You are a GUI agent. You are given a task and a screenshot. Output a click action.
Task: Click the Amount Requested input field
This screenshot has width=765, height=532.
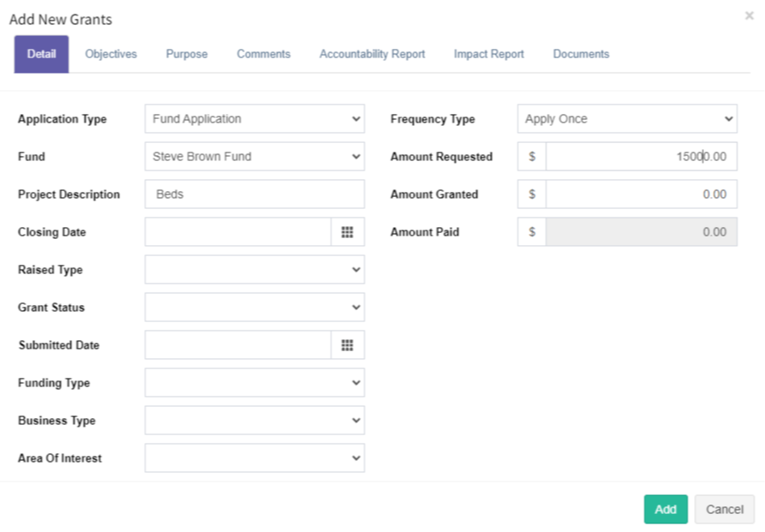(642, 157)
